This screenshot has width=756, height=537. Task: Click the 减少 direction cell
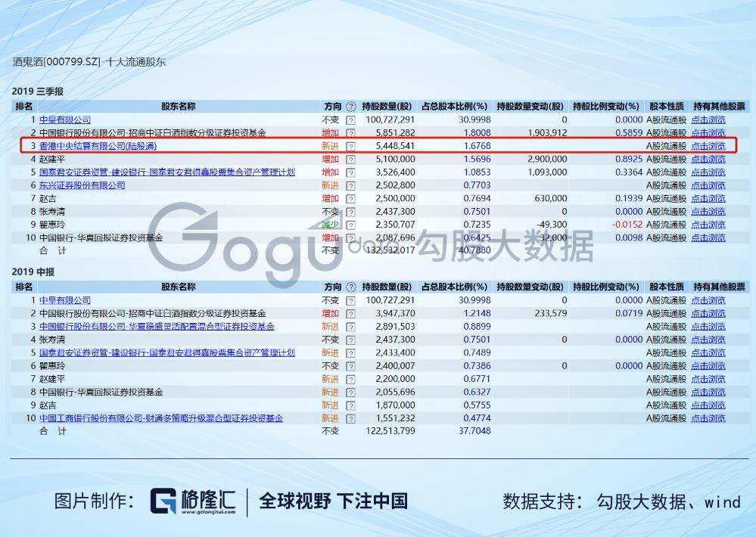point(331,225)
